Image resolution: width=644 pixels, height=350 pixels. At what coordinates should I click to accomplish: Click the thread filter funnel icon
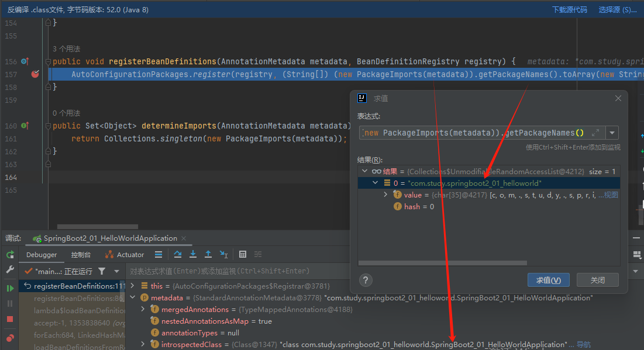click(102, 271)
